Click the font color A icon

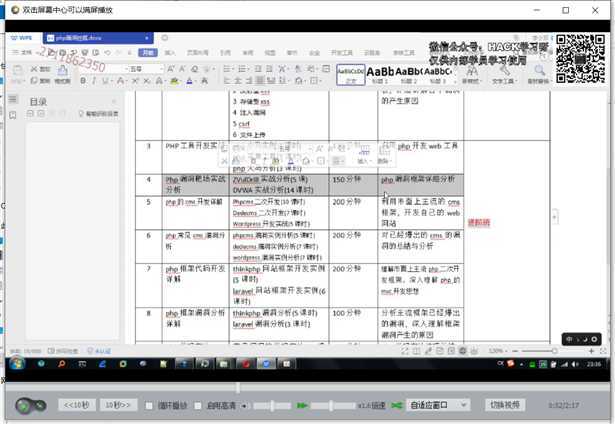[x=189, y=81]
